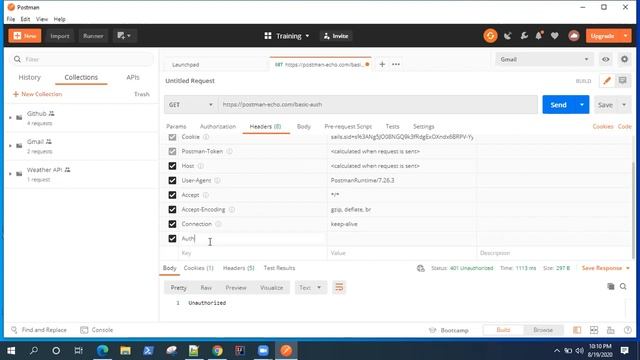Click the Runner button
Image resolution: width=640 pixels, height=360 pixels.
point(93,36)
